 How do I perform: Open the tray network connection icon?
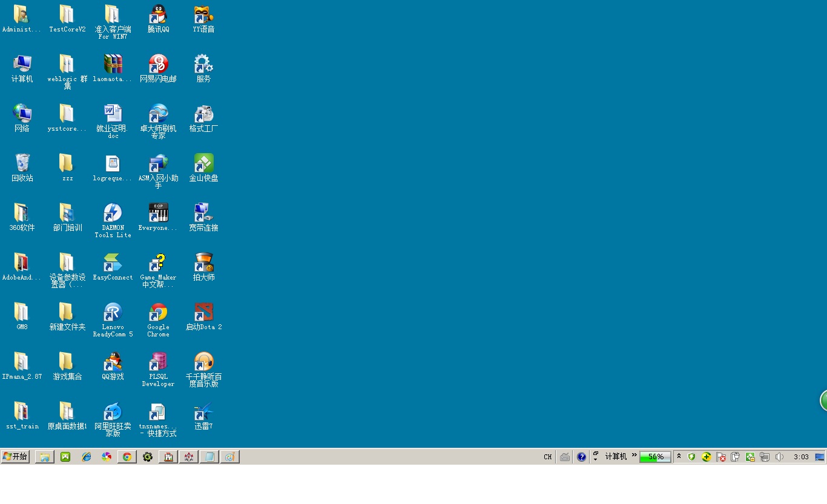[765, 457]
